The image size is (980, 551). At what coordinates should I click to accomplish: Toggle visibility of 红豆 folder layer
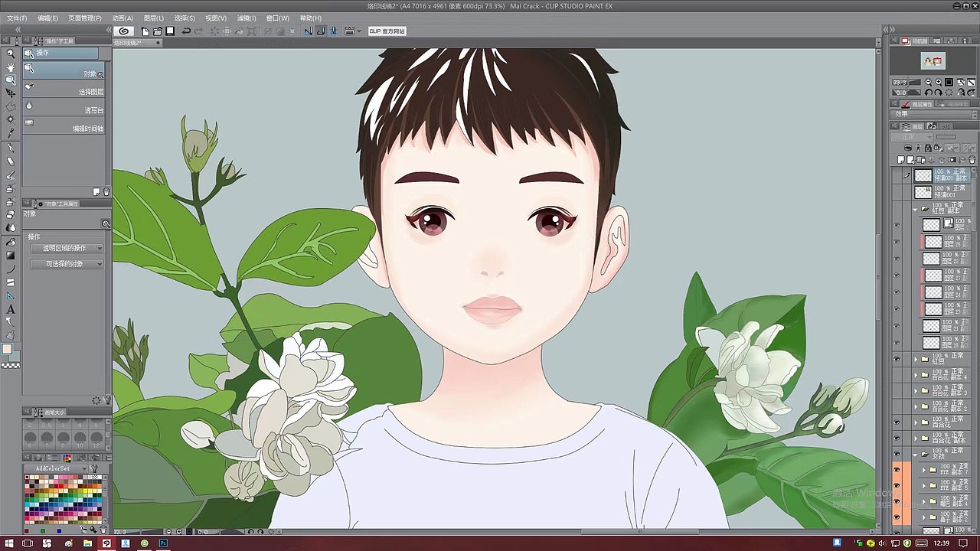point(897,359)
